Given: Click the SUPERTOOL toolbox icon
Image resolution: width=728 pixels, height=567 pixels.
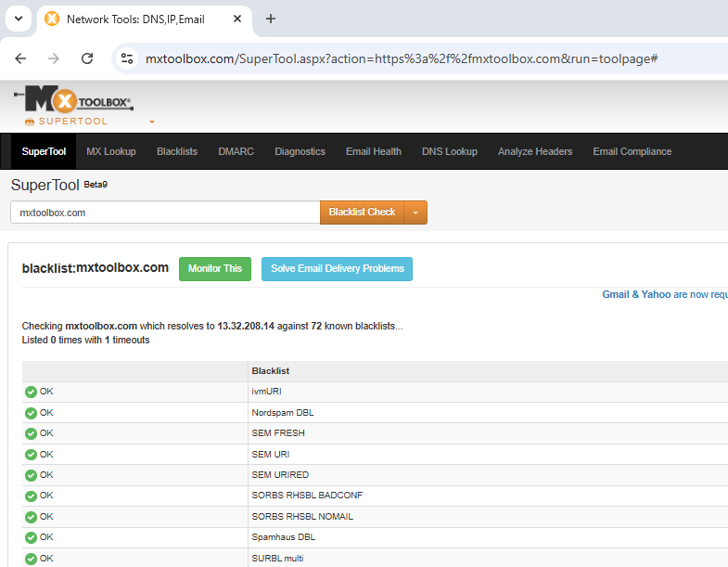Looking at the screenshot, I should point(30,122).
